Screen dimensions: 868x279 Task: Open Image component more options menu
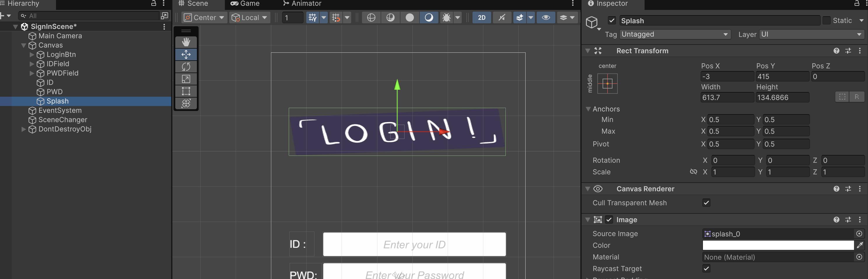[x=860, y=220]
